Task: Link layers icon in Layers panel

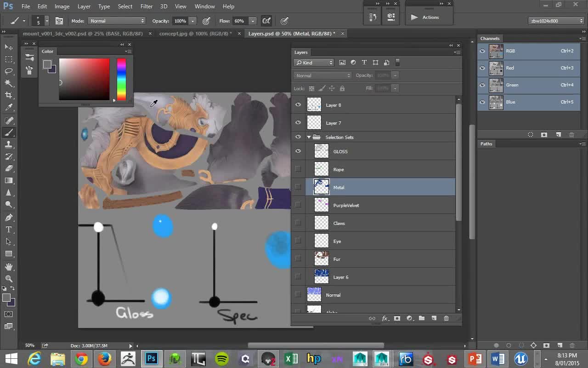Action: tap(372, 318)
